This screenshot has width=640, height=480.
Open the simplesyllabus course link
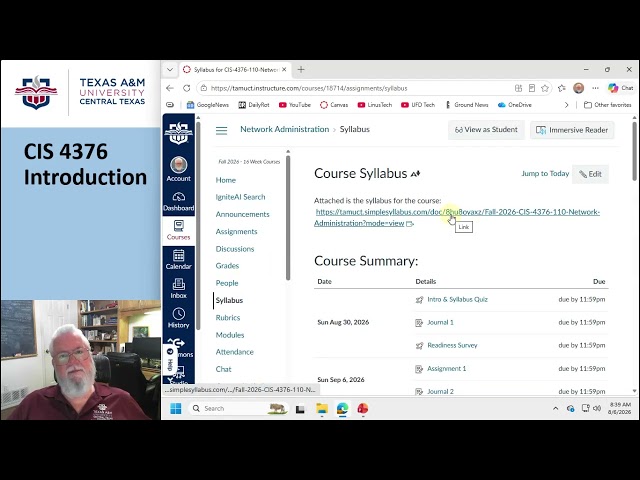tap(457, 212)
